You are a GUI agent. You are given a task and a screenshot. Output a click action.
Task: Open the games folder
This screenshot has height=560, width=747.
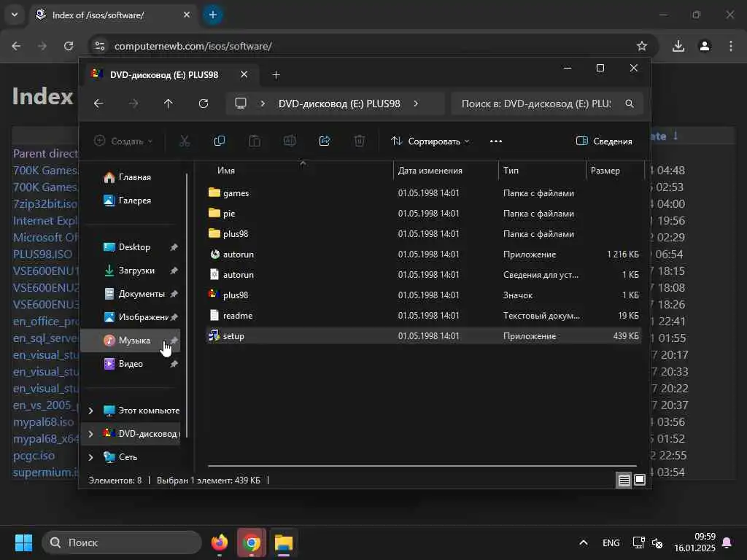click(423, 192)
